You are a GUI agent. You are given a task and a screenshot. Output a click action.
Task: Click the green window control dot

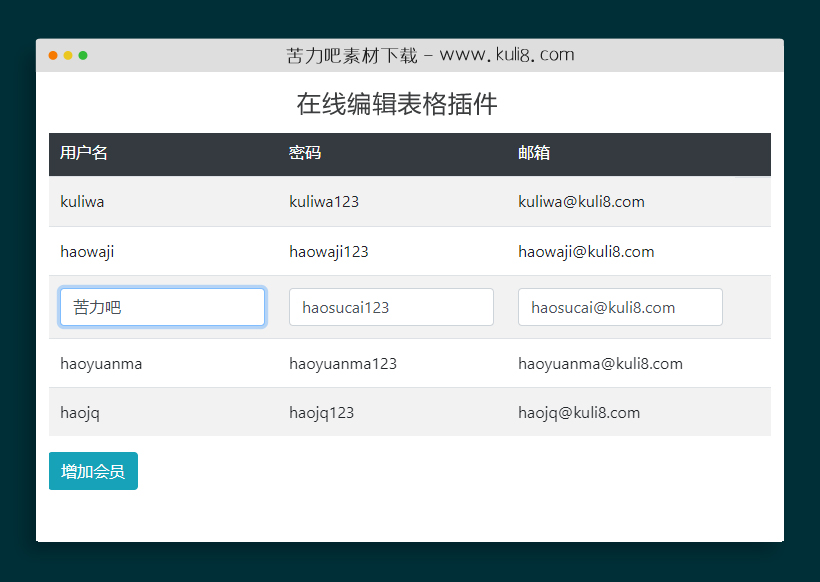click(x=84, y=56)
